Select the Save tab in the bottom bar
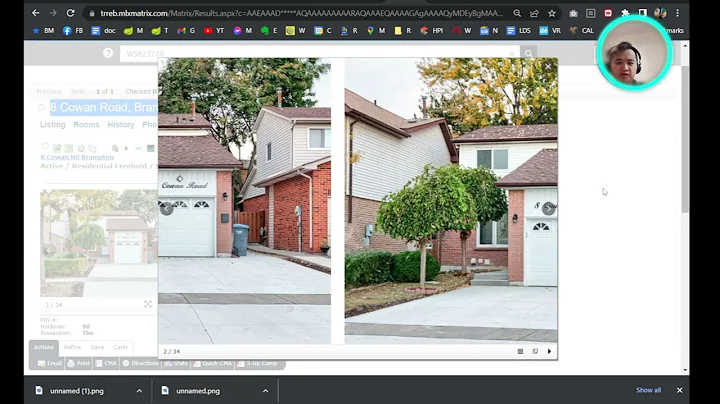Screen dimensions: 720x404 pos(97,347)
